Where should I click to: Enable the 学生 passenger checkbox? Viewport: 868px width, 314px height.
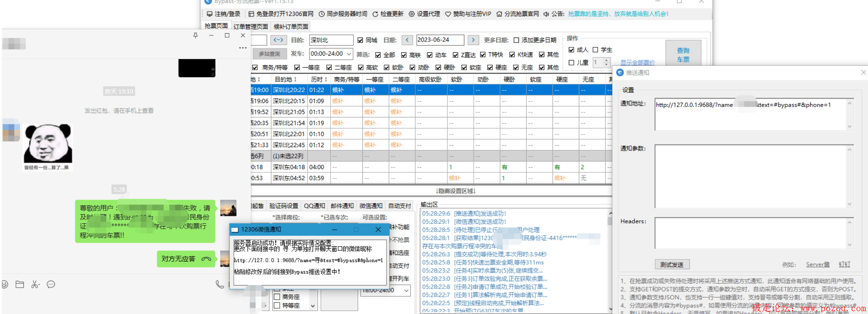(x=596, y=50)
